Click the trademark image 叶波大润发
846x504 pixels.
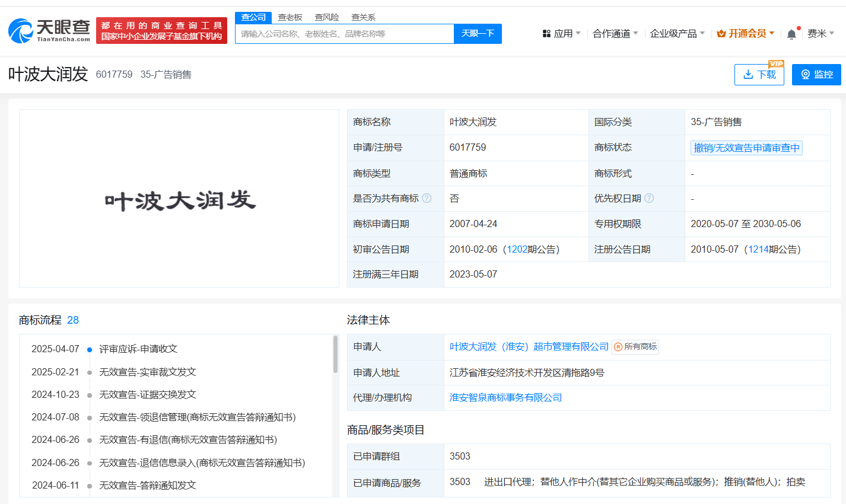(179, 199)
